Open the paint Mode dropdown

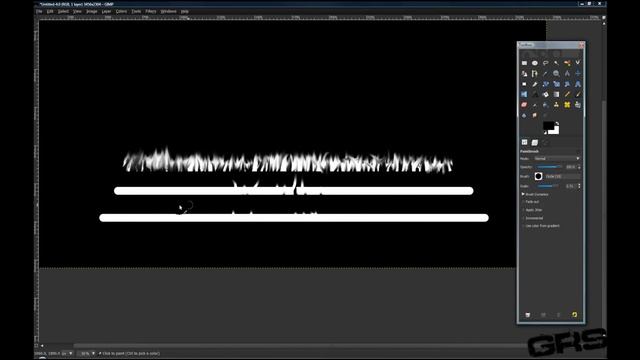(557, 158)
